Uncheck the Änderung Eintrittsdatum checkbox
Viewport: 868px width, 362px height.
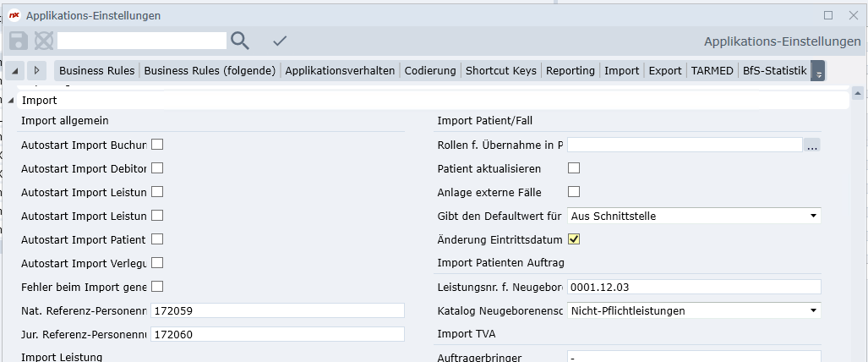point(574,239)
